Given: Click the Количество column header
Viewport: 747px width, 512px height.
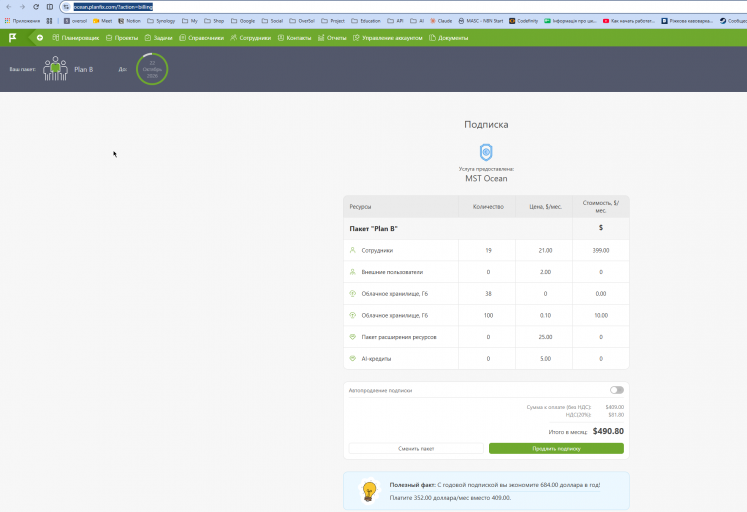Looking at the screenshot, I should click(x=488, y=207).
